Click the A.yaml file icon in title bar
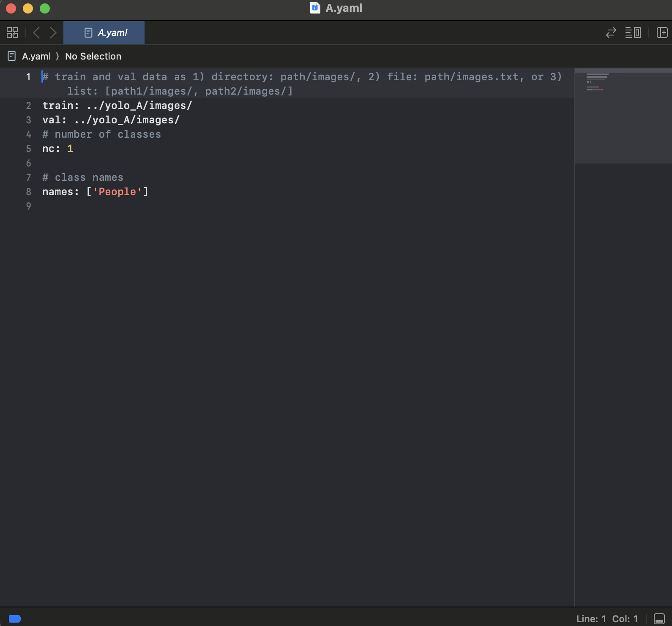The height and width of the screenshot is (626, 672). 315,8
